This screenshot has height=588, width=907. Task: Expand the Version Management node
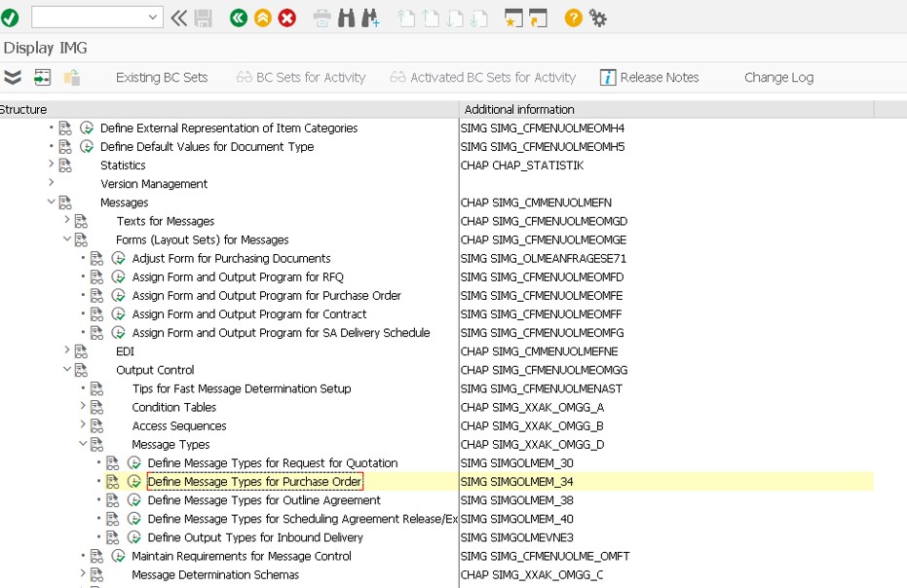(x=51, y=183)
